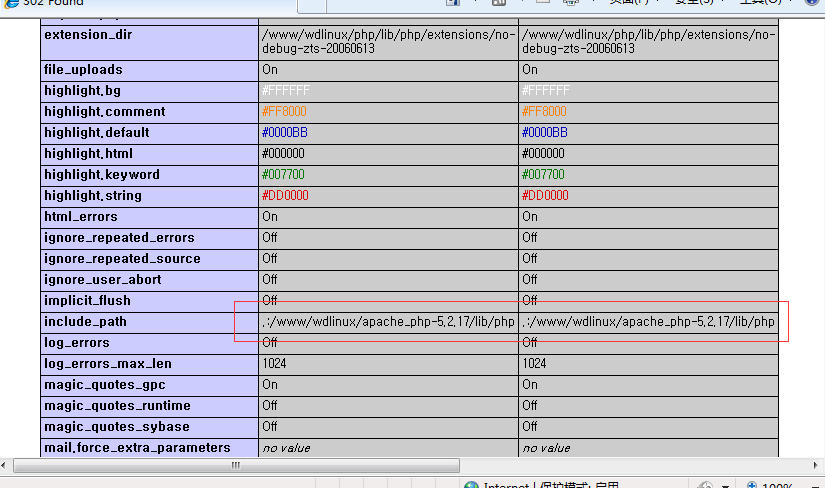The image size is (825, 488).
Task: Click the magic_quotes_runtime directive name
Action: (117, 406)
